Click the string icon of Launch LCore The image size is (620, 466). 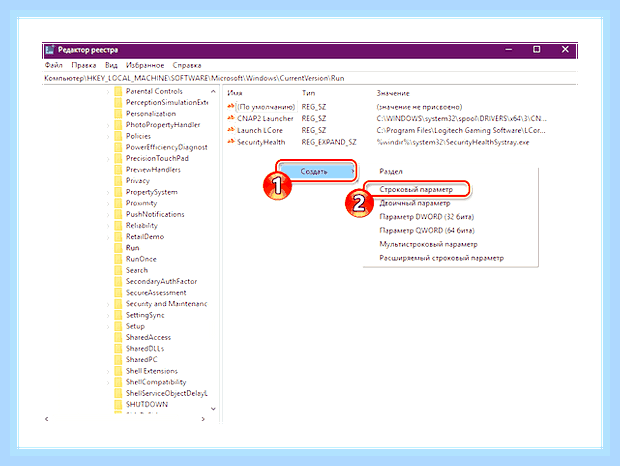(x=231, y=130)
